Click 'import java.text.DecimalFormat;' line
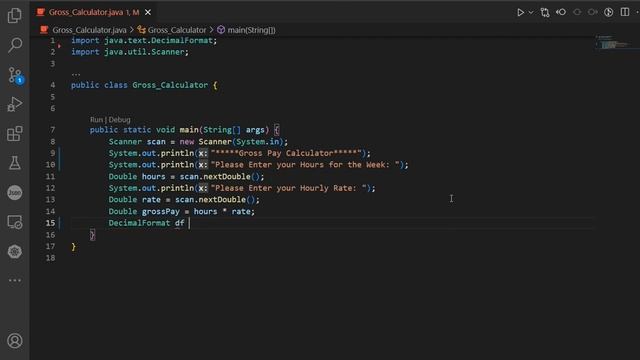The image size is (640, 360). [144, 40]
